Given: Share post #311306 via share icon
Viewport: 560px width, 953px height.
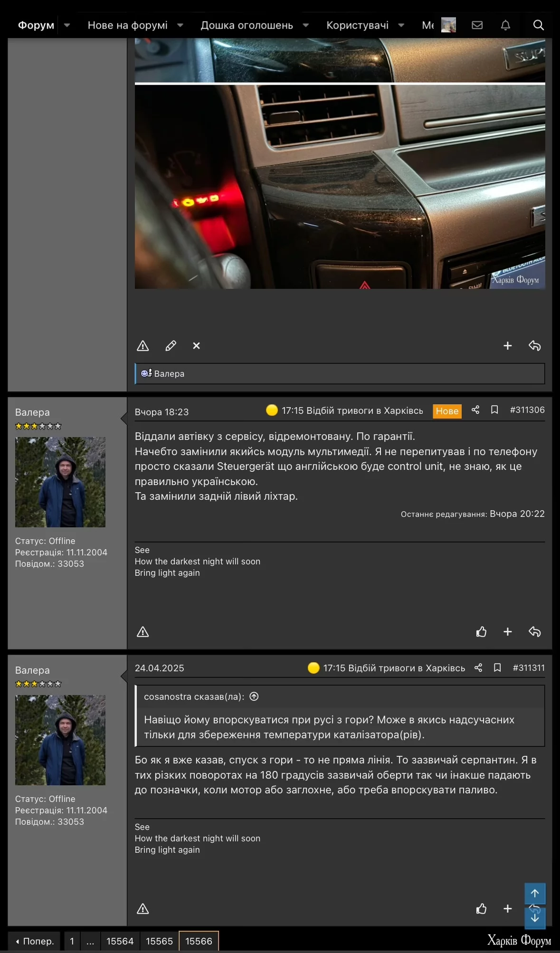Looking at the screenshot, I should pos(475,410).
